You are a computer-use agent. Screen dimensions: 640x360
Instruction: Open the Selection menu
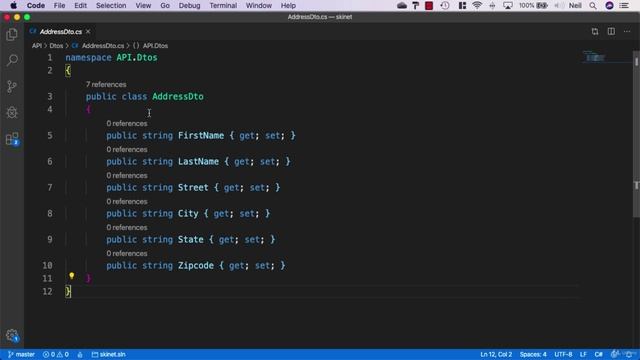(x=111, y=5)
